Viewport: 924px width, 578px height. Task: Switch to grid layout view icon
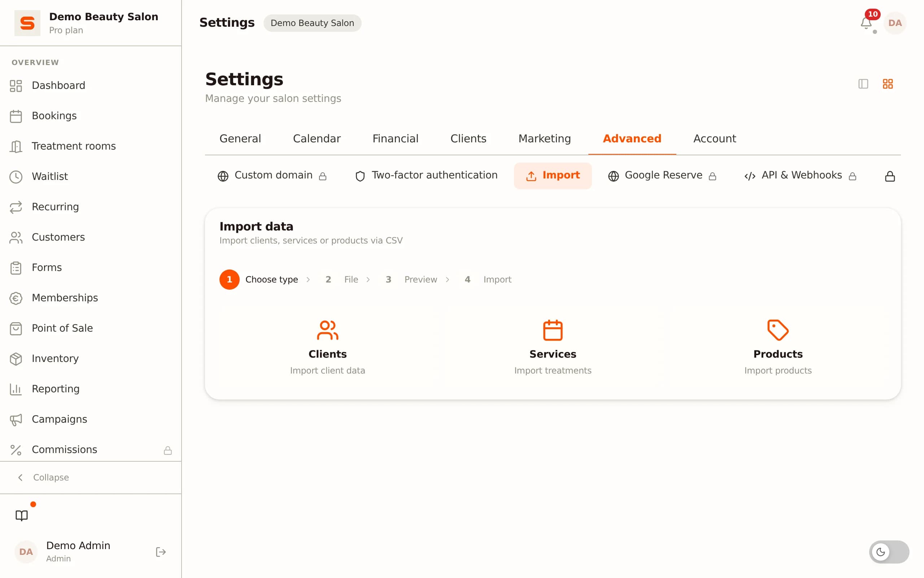coord(888,84)
